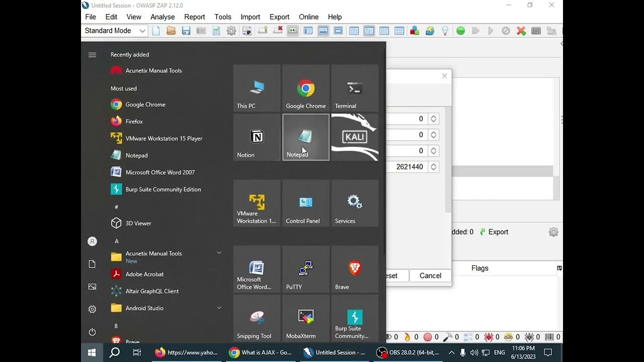Click the green Start scan circle icon
Viewport: 644px width, 362px height.
(460, 31)
